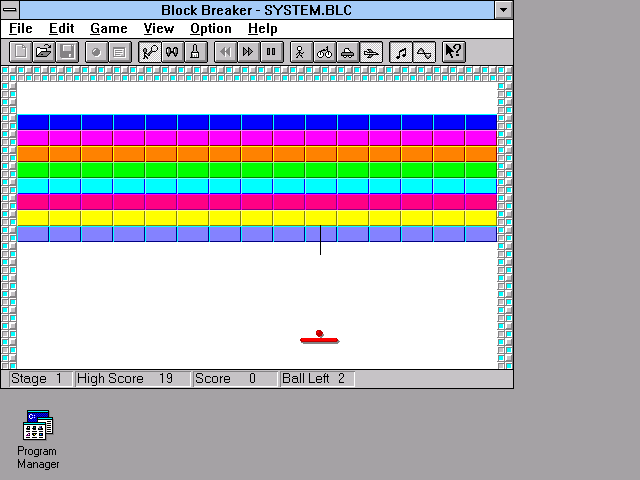Click the New file toolbar icon
Viewport: 640px width, 480px height.
click(x=20, y=51)
